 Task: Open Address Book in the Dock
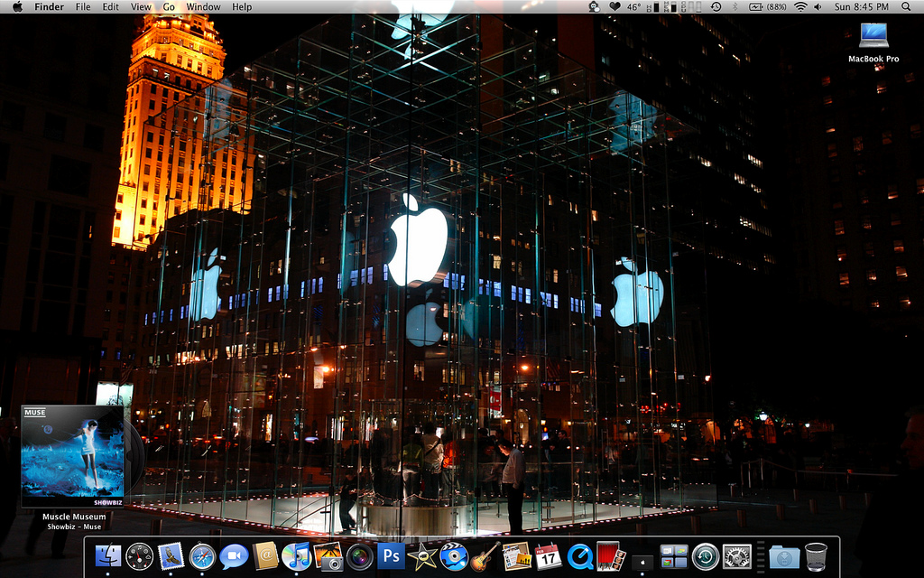click(264, 555)
